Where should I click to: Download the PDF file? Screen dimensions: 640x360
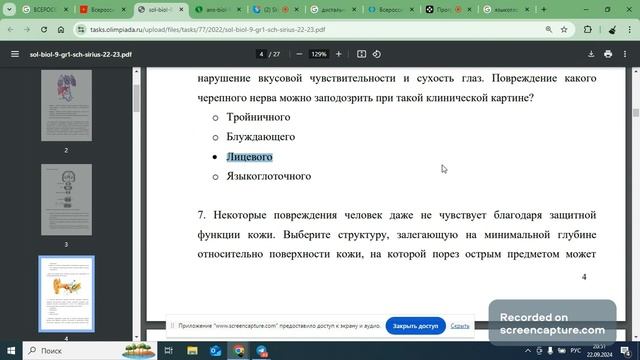591,54
